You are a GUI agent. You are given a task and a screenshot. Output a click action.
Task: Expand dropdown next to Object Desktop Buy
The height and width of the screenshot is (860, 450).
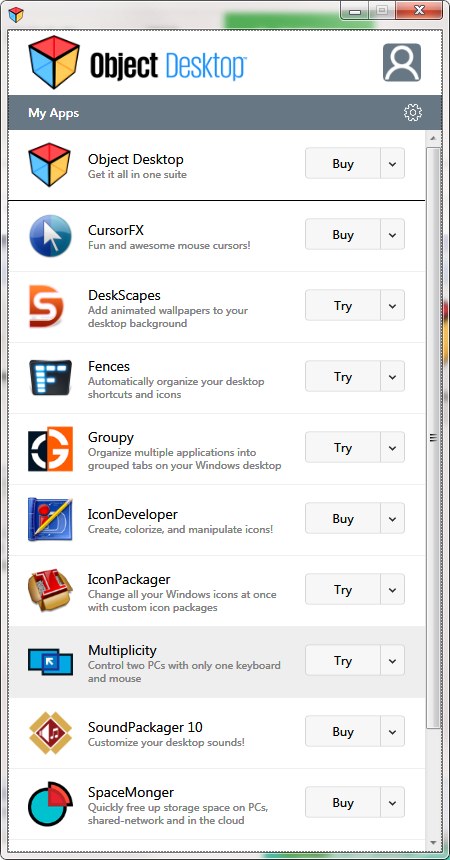[392, 163]
